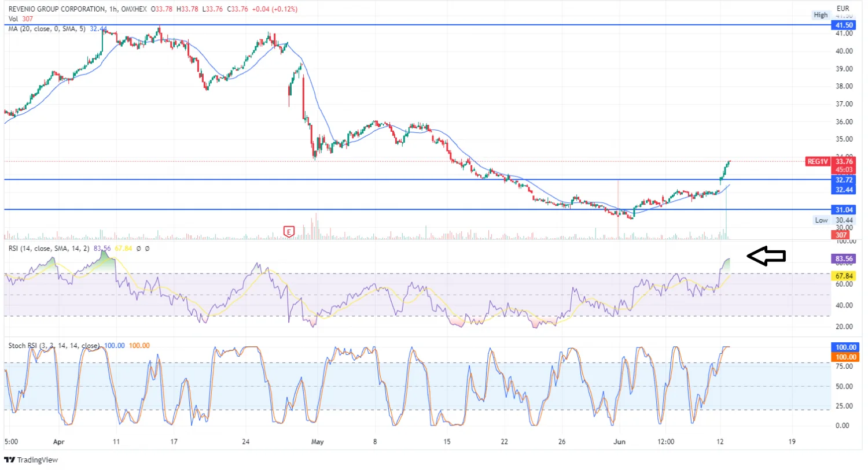The image size is (868, 470).
Task: Click the Jun label on time axis
Action: pyautogui.click(x=619, y=442)
